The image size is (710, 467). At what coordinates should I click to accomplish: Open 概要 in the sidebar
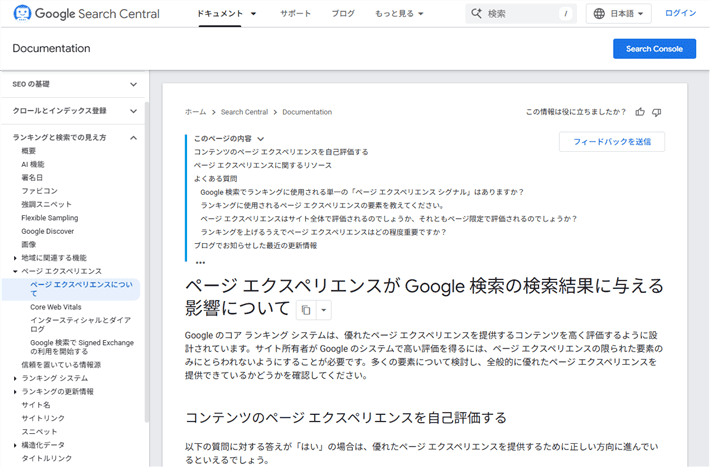(x=29, y=151)
